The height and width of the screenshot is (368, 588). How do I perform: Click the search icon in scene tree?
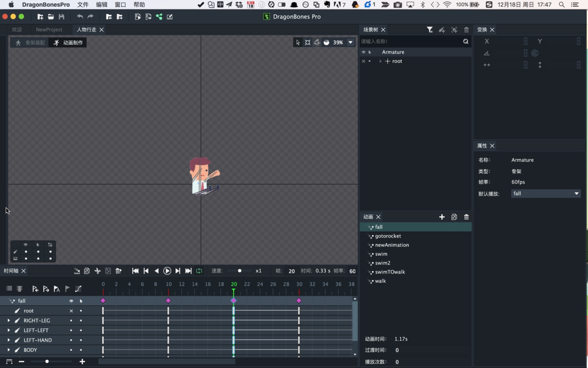466,42
